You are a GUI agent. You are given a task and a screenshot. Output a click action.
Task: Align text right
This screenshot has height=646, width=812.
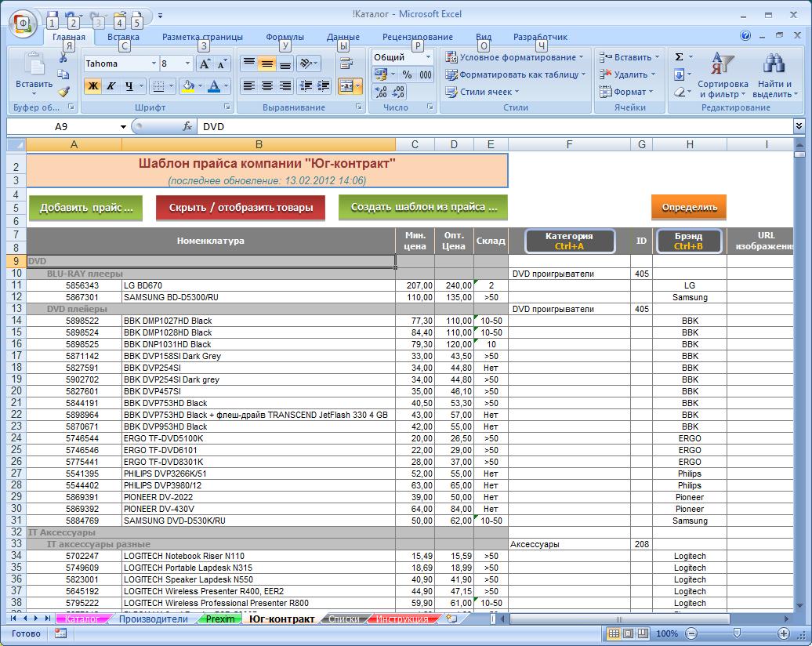tap(285, 86)
